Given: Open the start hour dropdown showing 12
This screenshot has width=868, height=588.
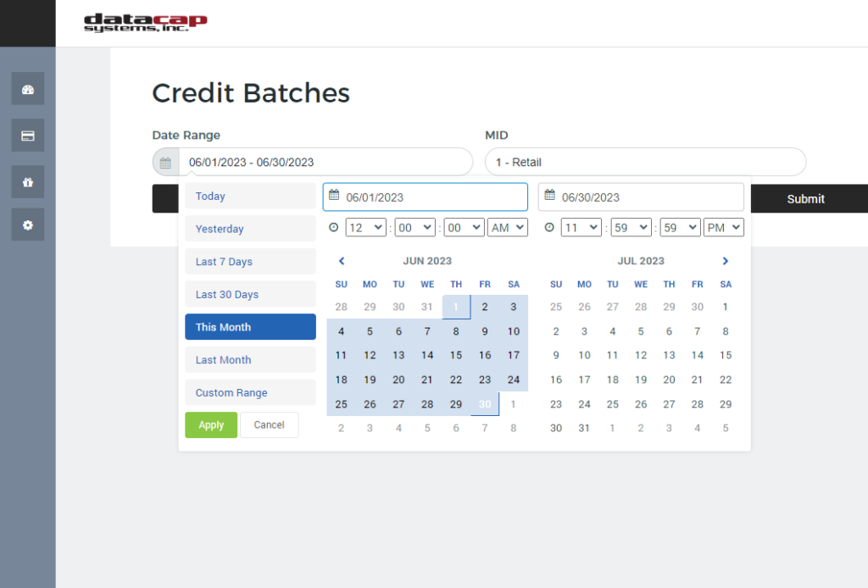Looking at the screenshot, I should [365, 227].
